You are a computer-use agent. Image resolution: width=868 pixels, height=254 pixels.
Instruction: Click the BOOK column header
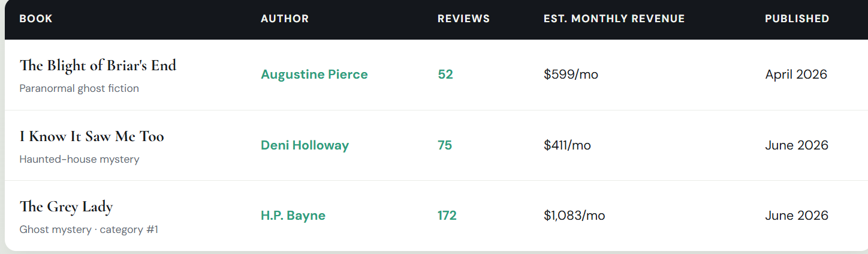[36, 19]
